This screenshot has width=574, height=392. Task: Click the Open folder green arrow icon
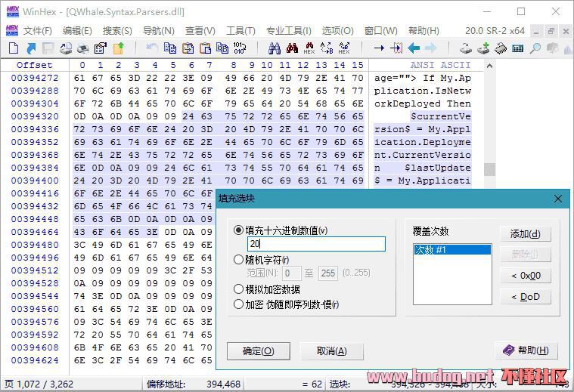pyautogui.click(x=118, y=48)
